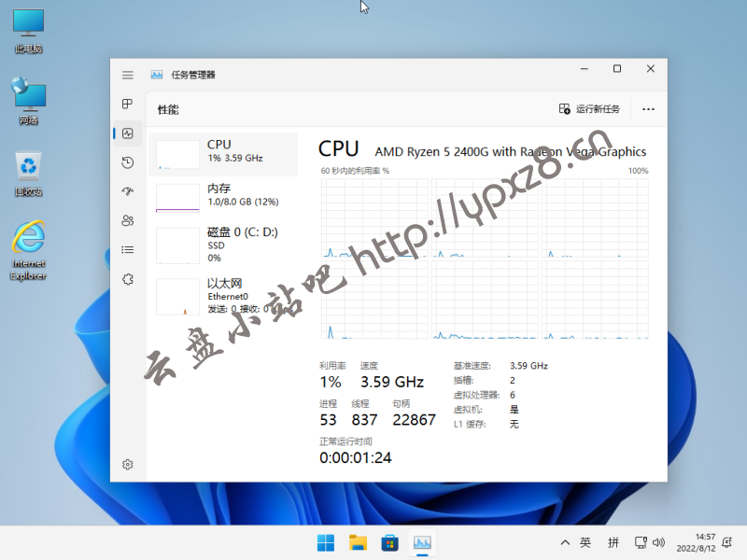
Task: Launch Internet Explorer from the desktop
Action: pos(29,250)
